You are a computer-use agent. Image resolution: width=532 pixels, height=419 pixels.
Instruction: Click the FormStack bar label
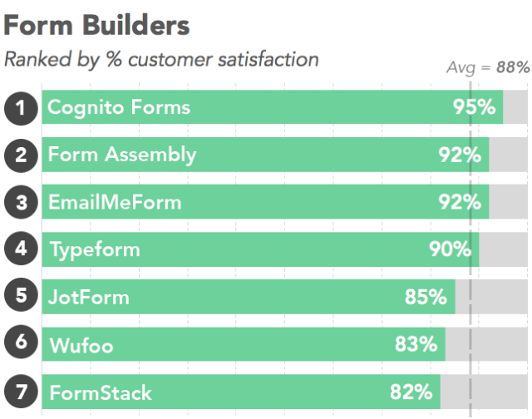[x=101, y=392]
